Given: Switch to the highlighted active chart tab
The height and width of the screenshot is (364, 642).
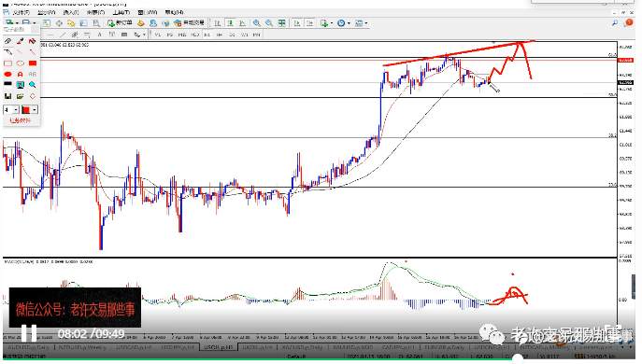Looking at the screenshot, I should (219, 347).
